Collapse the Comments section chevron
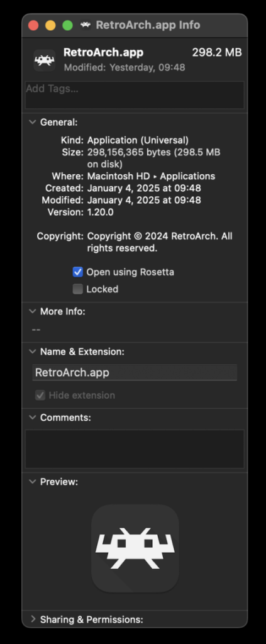The width and height of the screenshot is (266, 644). click(x=33, y=418)
